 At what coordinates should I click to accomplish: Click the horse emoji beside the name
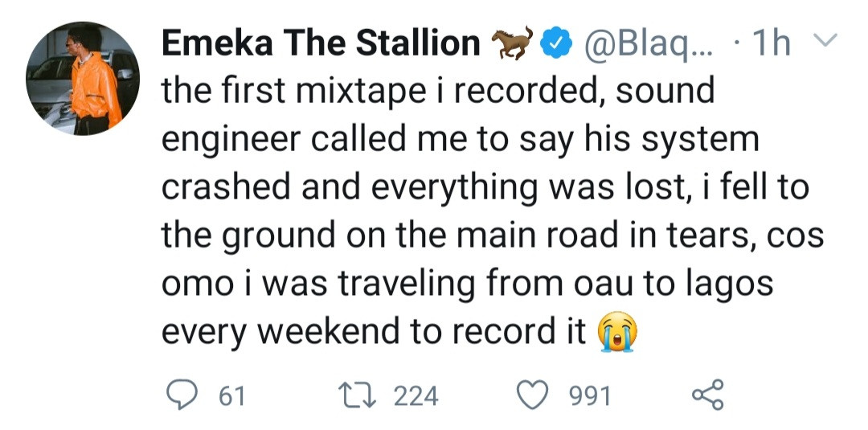pos(512,43)
